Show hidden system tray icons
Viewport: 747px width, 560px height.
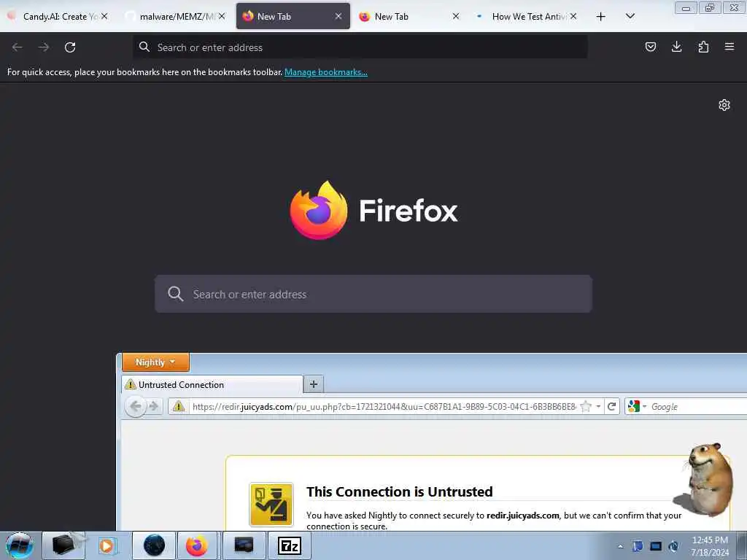coord(620,546)
